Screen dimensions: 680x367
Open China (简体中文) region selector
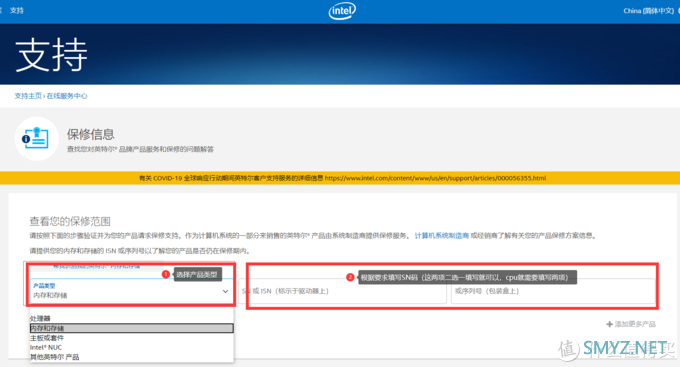click(648, 11)
